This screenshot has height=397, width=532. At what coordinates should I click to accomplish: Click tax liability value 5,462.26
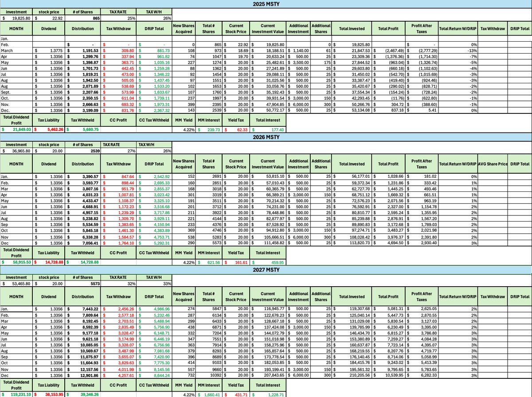pyautogui.click(x=50, y=129)
